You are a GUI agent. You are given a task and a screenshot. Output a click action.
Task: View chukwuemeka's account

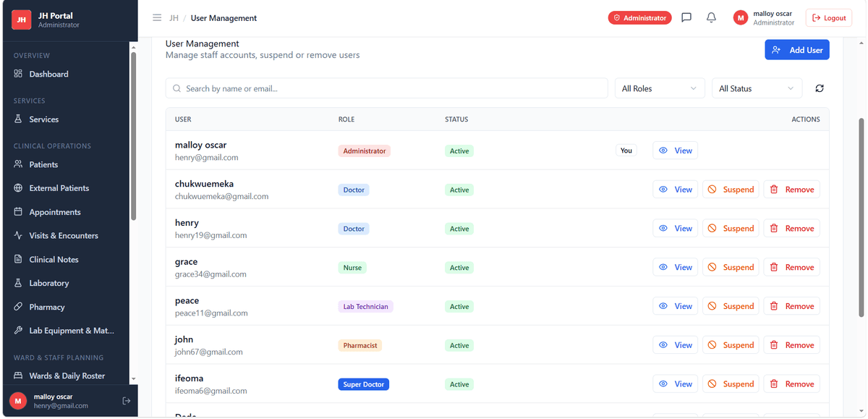tap(676, 190)
